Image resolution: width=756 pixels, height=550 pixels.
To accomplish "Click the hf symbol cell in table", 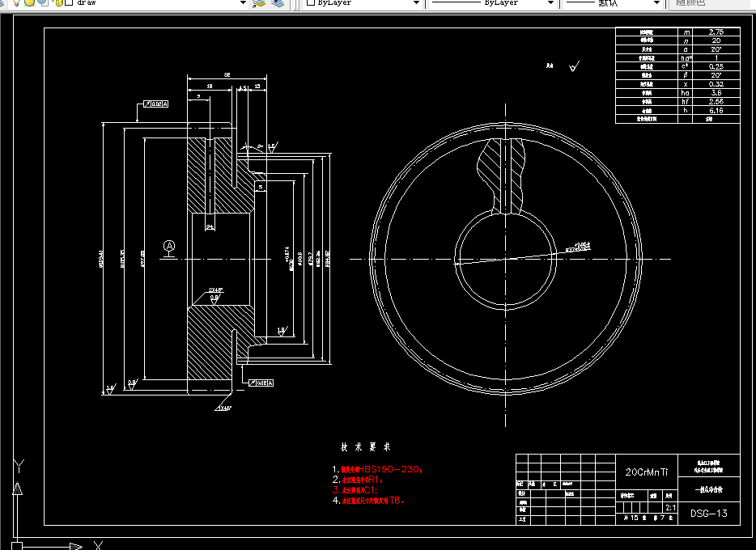I will pos(686,101).
